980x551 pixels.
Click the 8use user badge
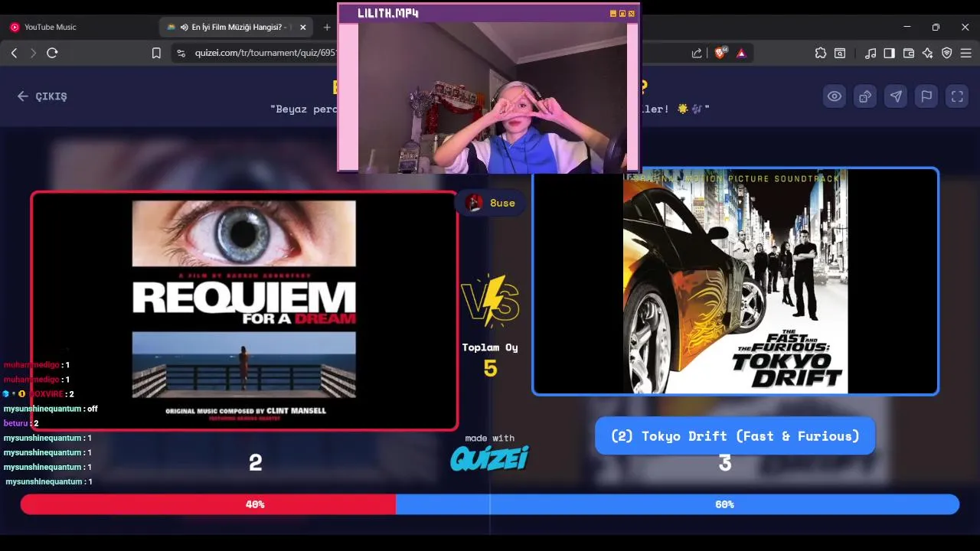pyautogui.click(x=491, y=203)
